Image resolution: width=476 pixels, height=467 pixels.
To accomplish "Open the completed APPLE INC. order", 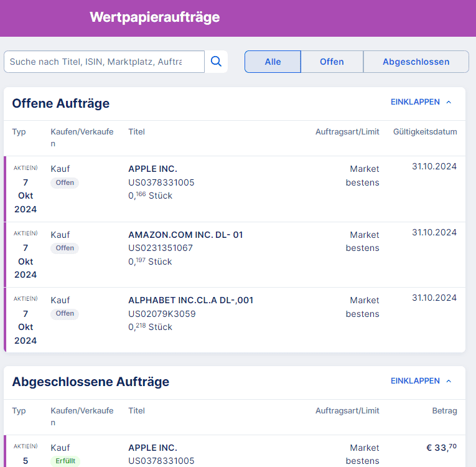I will (x=235, y=451).
